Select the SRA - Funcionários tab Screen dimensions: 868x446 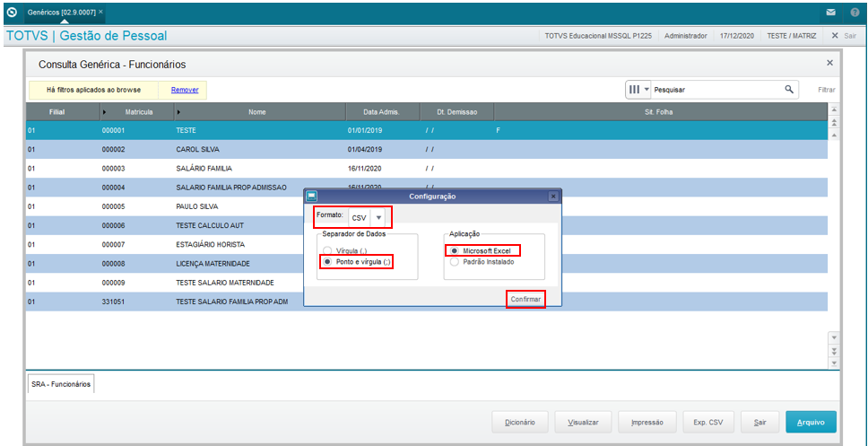click(61, 384)
